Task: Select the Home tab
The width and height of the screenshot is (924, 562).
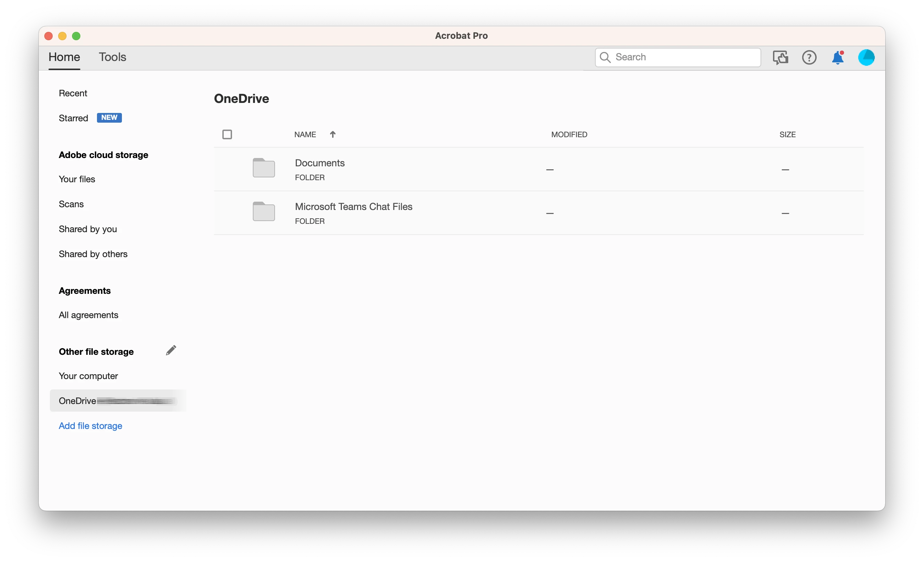Action: coord(64,57)
